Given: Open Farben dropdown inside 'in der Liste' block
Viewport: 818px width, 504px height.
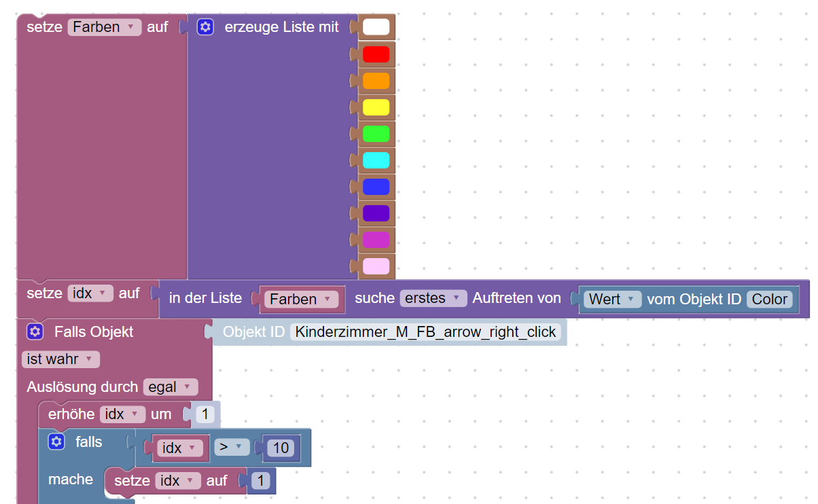Looking at the screenshot, I should pos(302,299).
